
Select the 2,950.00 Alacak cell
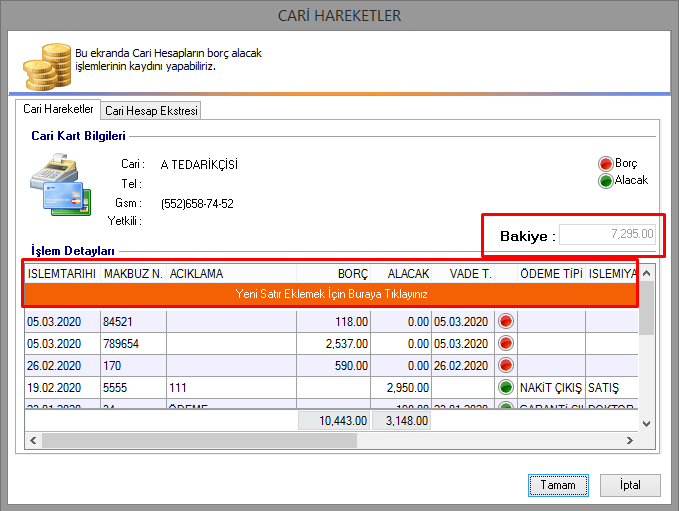click(x=403, y=387)
